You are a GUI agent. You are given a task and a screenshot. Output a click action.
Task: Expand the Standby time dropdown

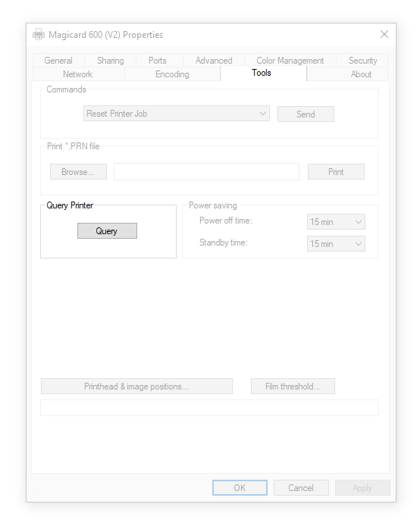point(336,243)
